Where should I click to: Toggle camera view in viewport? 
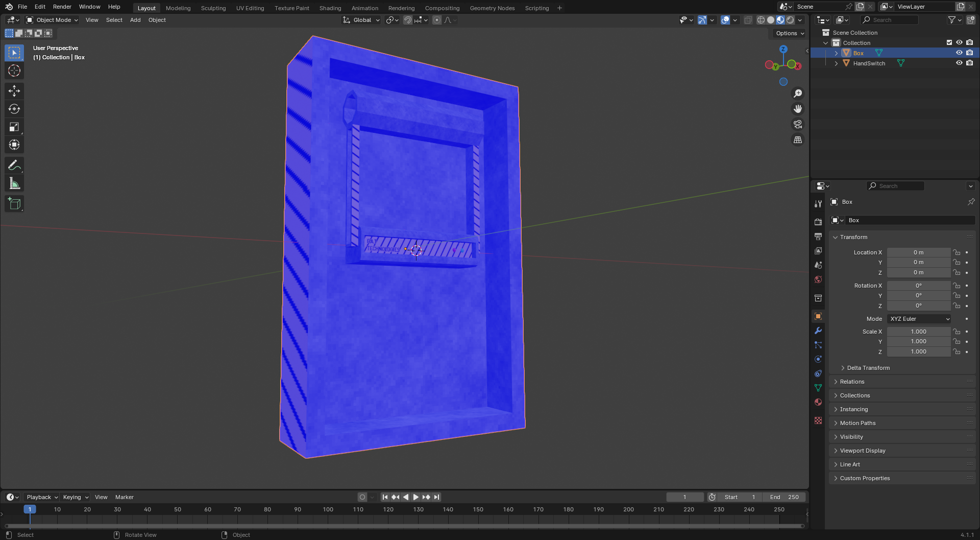[797, 125]
